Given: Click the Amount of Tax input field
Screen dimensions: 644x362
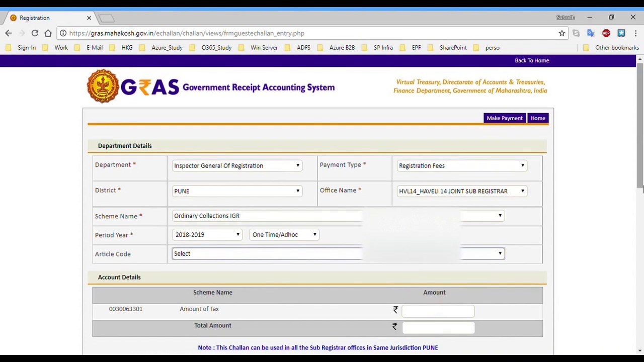Looking at the screenshot, I should coord(438,311).
